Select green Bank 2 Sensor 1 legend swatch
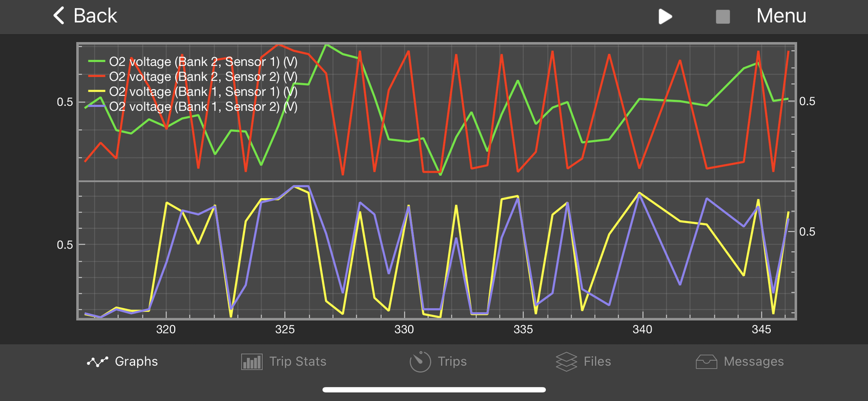 pos(97,62)
